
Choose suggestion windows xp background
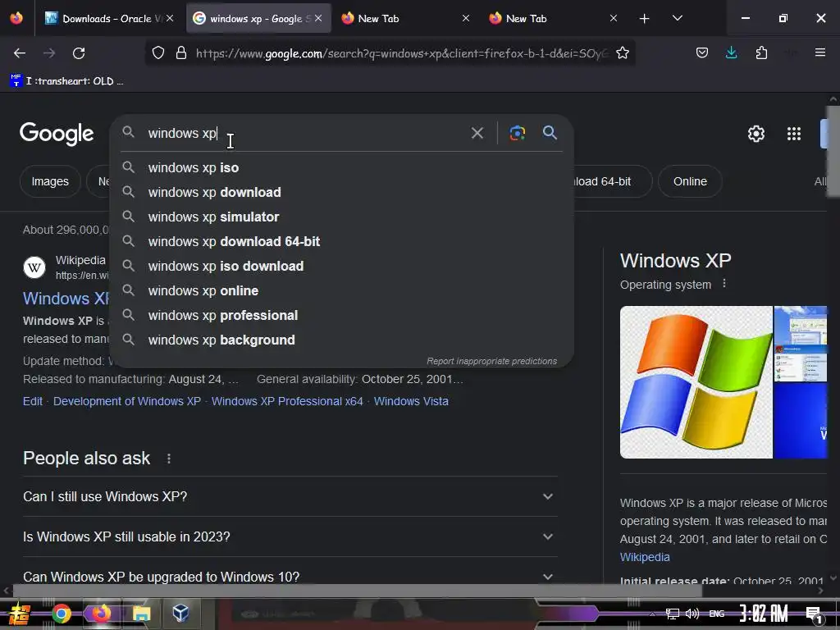point(342,340)
